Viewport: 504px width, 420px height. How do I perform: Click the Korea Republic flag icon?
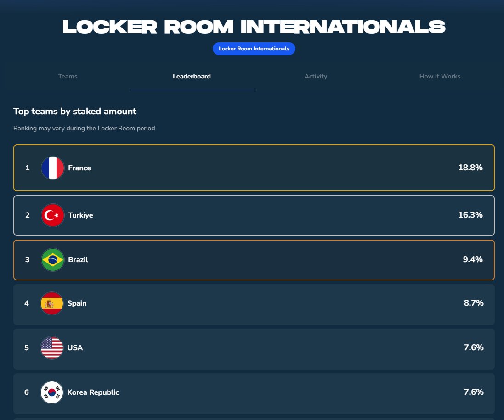point(52,392)
